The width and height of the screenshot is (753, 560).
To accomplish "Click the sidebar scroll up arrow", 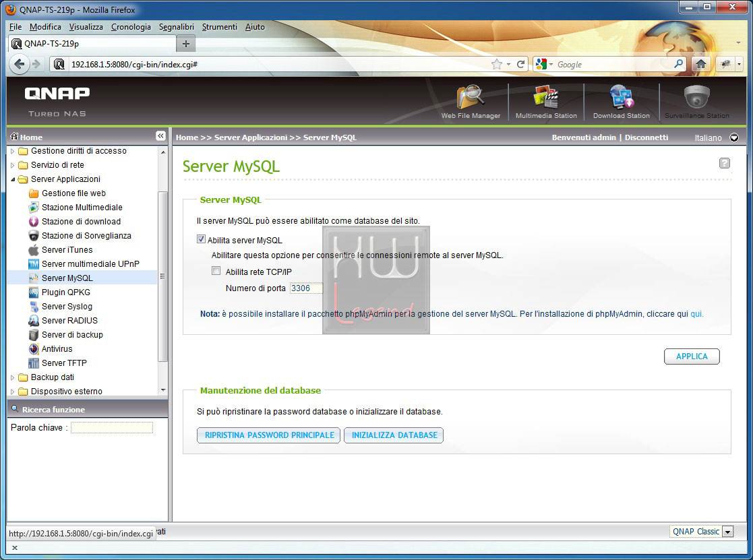I will point(162,152).
